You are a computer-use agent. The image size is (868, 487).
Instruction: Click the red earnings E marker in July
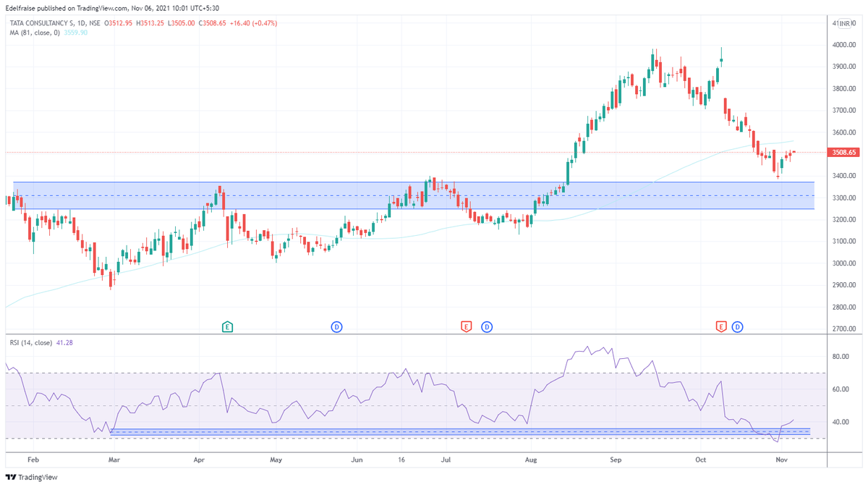click(466, 327)
